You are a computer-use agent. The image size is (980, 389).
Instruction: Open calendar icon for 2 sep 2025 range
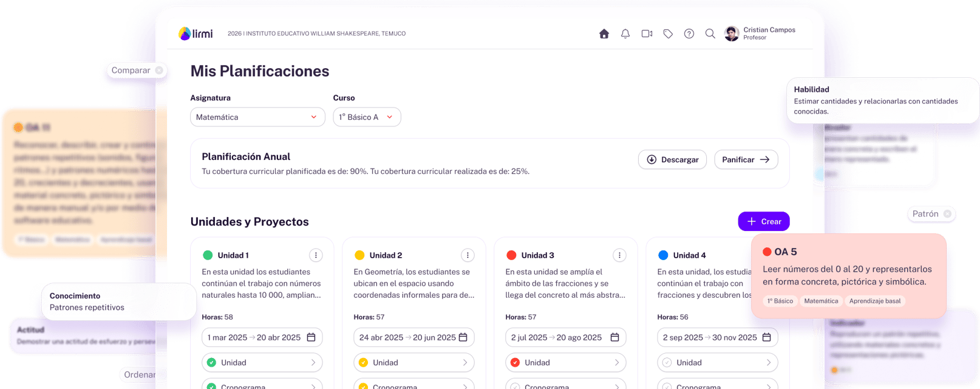pos(766,337)
